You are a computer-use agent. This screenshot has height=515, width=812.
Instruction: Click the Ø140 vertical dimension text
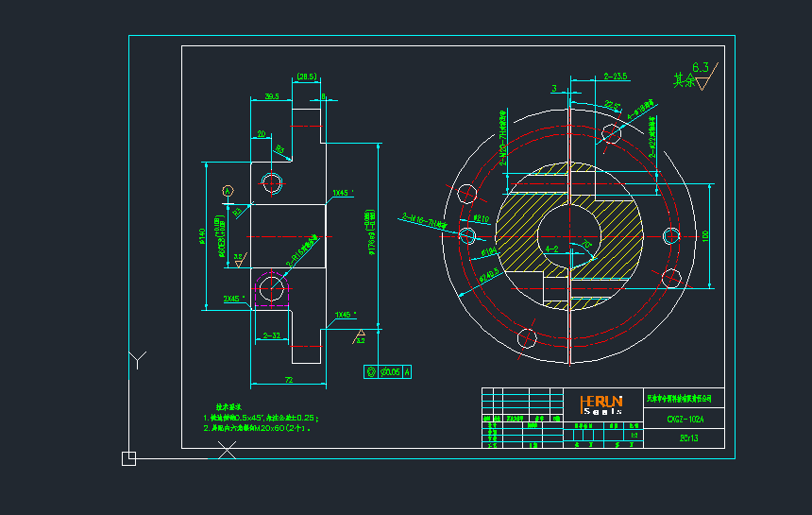point(201,236)
